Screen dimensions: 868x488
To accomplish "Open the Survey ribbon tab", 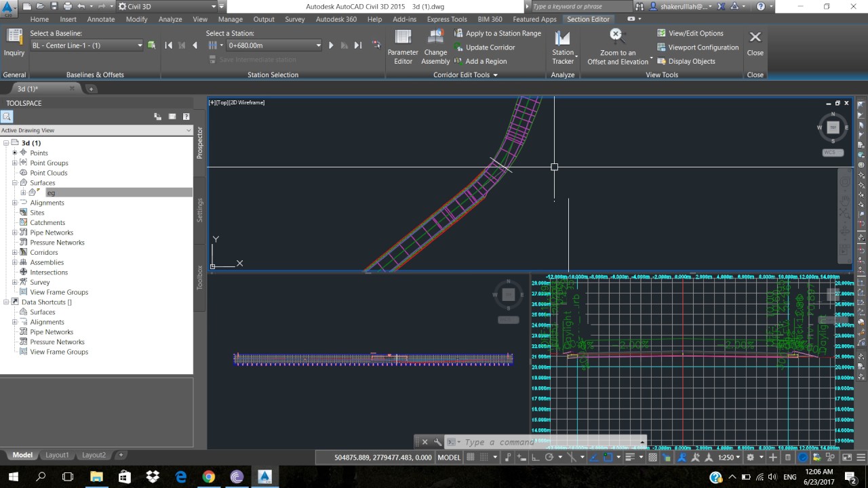I will 294,19.
